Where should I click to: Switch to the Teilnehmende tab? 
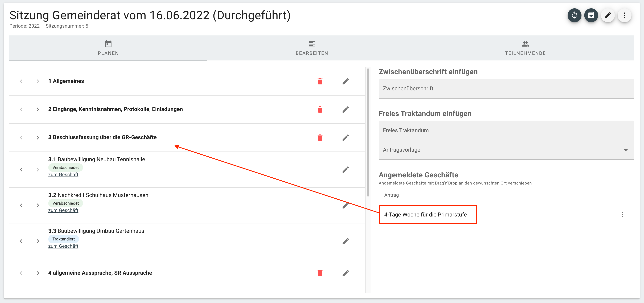[525, 48]
